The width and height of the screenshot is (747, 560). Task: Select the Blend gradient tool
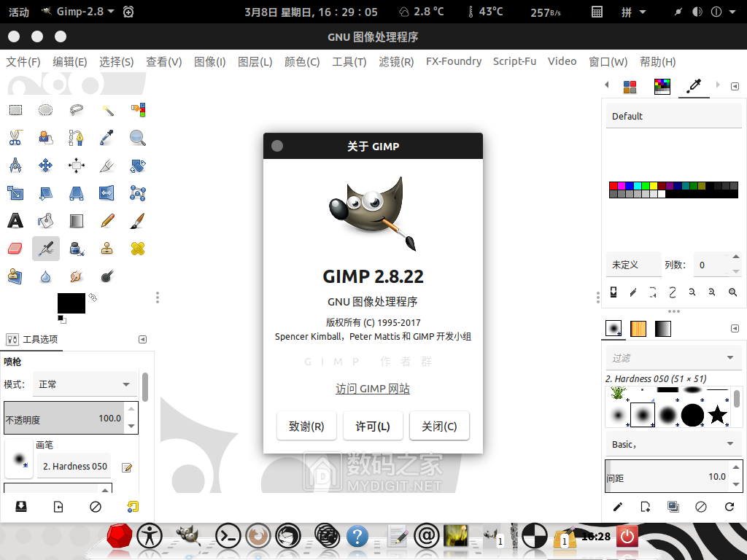(76, 220)
